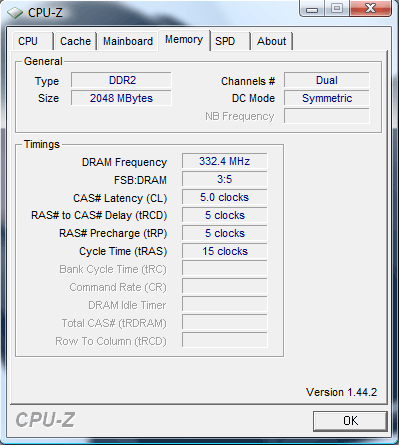
Task: Click the Version 1.44.2 text
Action: tap(341, 392)
